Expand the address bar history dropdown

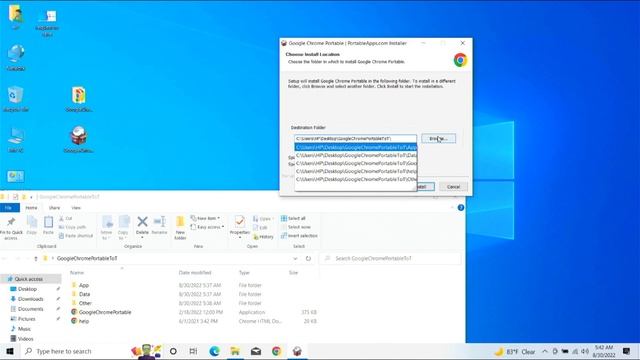pyautogui.click(x=295, y=258)
